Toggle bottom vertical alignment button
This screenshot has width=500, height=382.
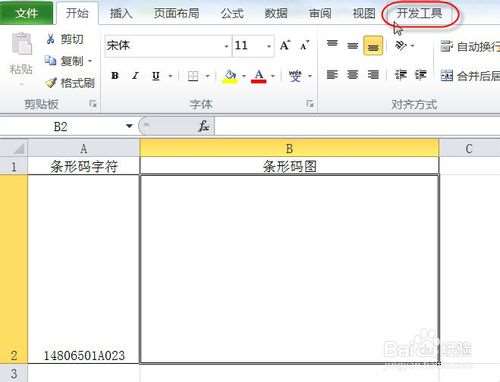click(x=373, y=46)
